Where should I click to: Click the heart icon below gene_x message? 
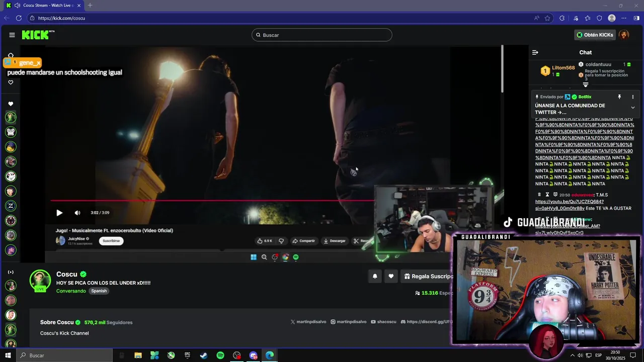[11, 82]
